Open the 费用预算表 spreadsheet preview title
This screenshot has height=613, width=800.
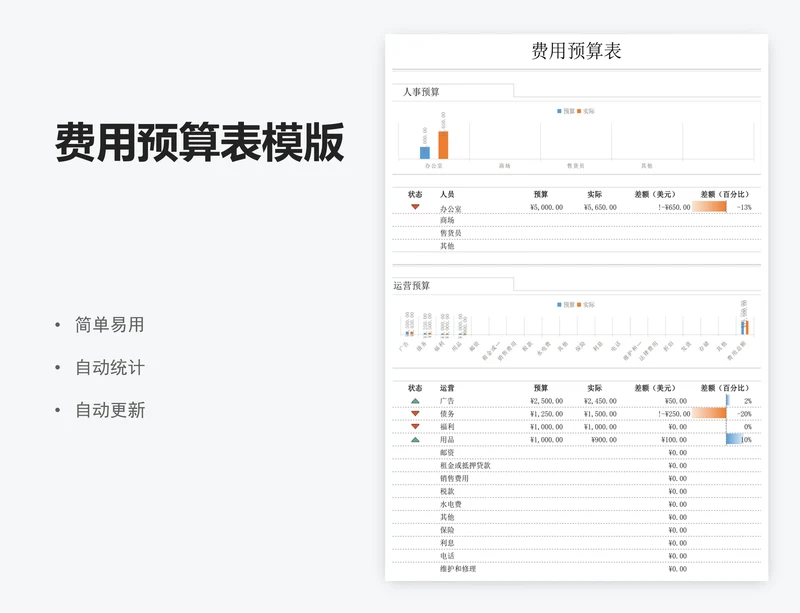(x=576, y=51)
